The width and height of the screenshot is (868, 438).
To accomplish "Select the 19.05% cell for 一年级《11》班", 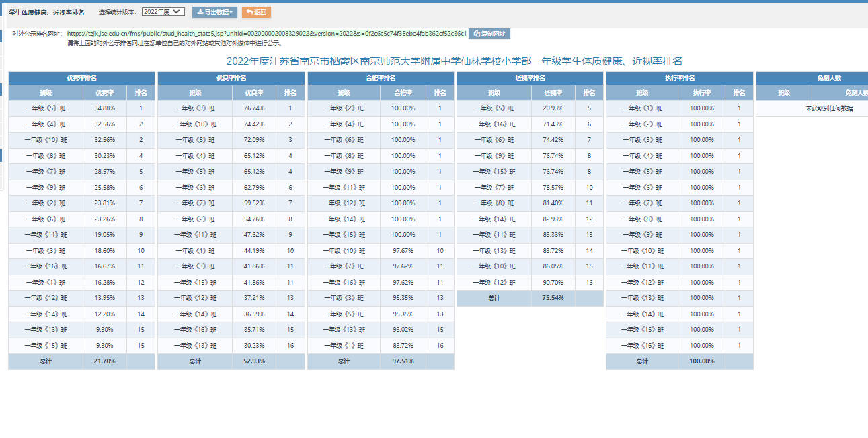I will coord(105,235).
